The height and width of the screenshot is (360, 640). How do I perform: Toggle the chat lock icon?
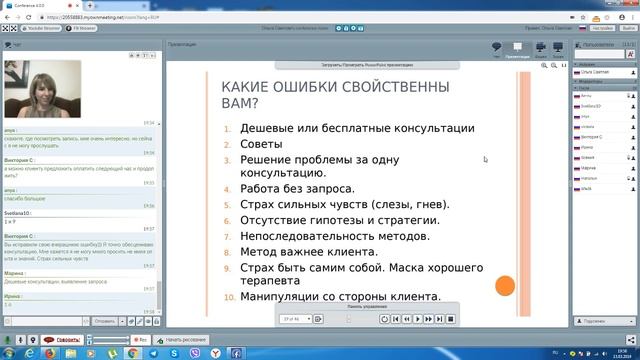(x=156, y=322)
